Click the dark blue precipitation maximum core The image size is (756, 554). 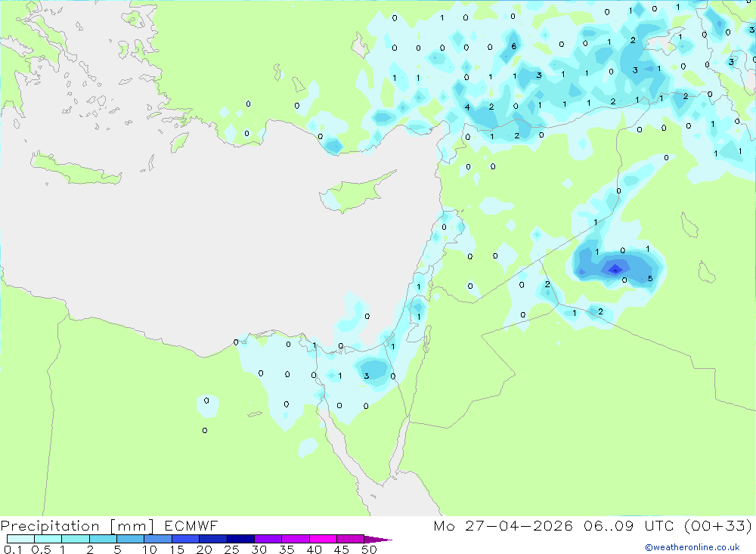click(615, 269)
